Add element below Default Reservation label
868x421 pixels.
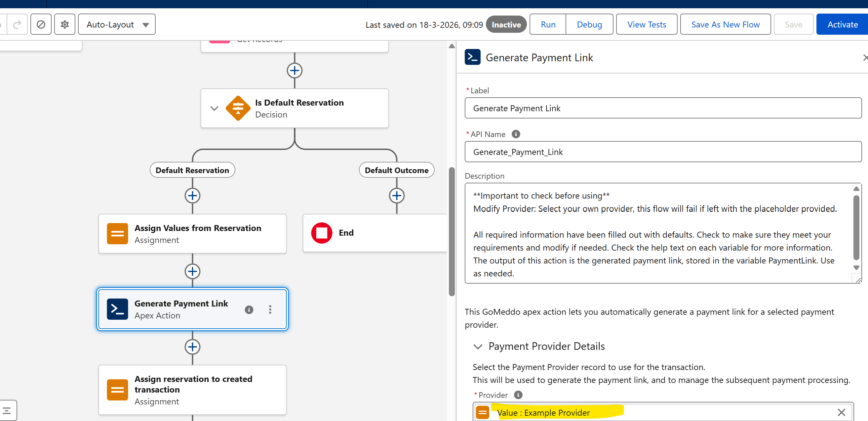(x=192, y=196)
